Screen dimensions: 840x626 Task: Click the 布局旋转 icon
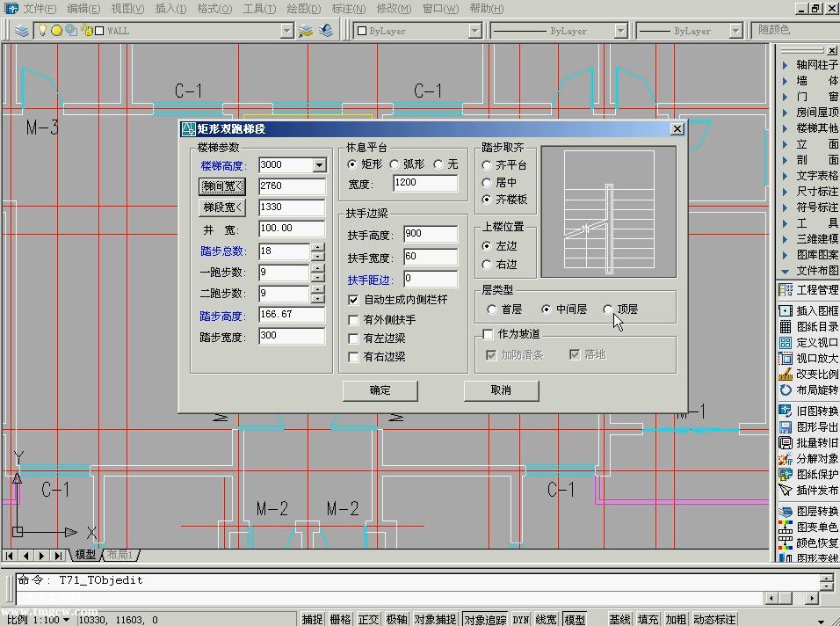[786, 389]
